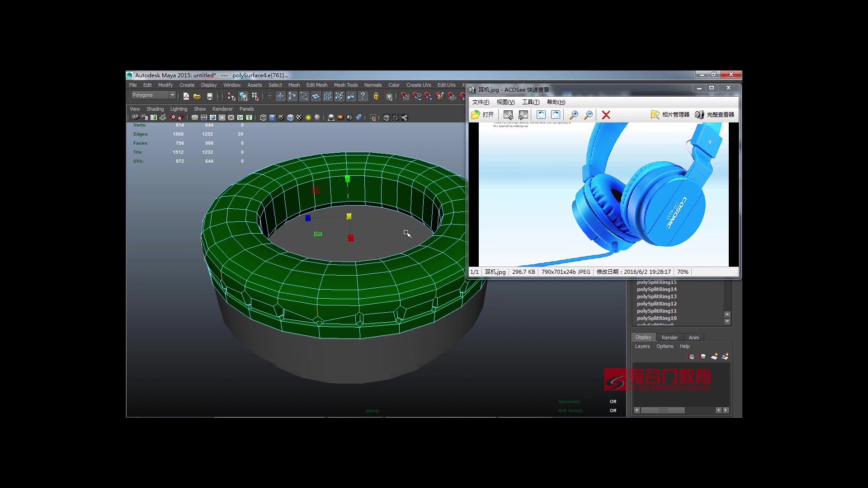
Task: Open the Mesh Tools menu
Action: [x=345, y=85]
